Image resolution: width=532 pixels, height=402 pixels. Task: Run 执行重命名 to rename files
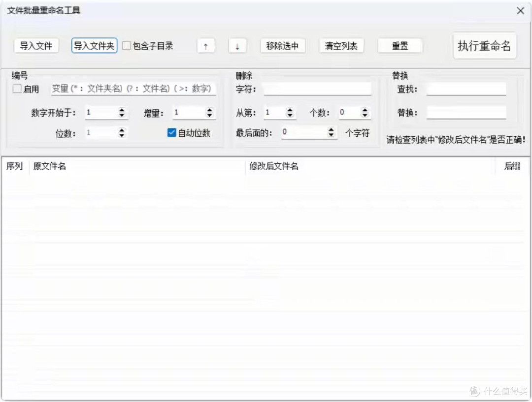[485, 46]
